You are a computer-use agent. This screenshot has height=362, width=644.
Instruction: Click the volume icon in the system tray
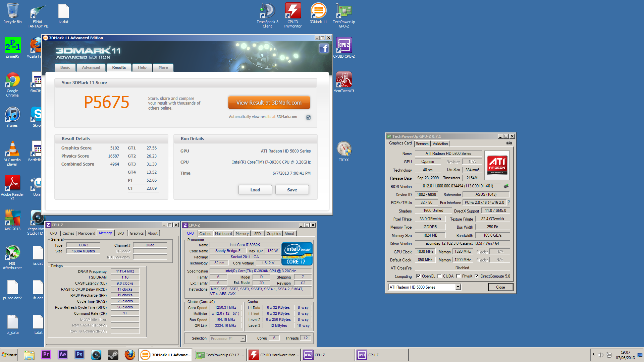coord(600,355)
